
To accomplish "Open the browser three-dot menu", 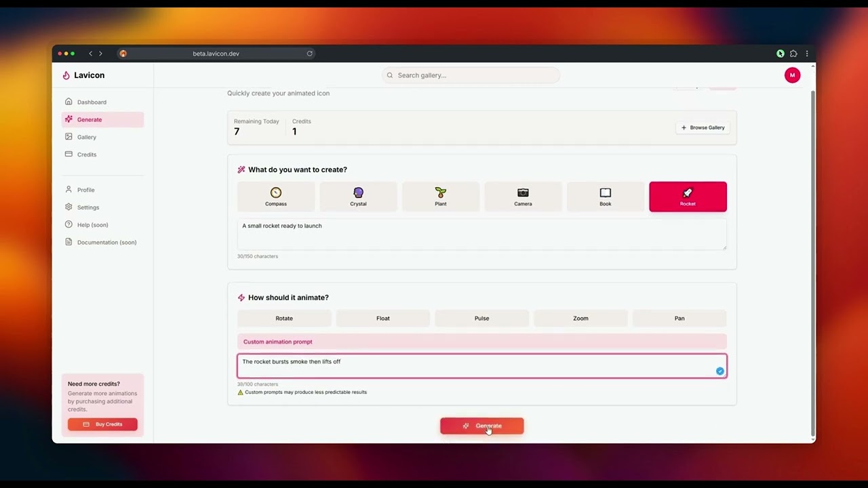I will coord(807,54).
